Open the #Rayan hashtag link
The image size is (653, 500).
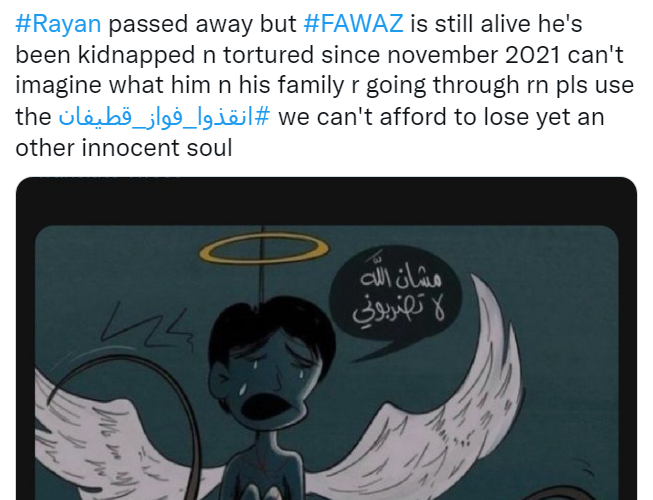point(58,24)
